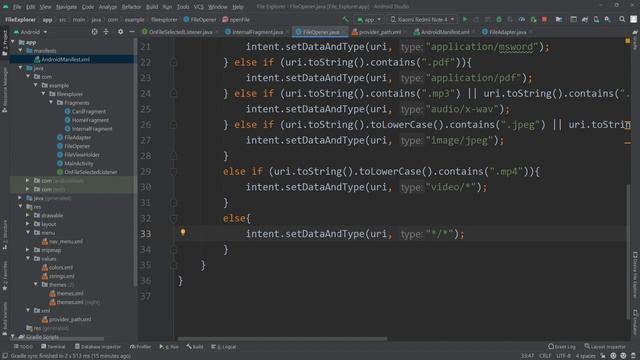
Task: Click the Collapse All icon in Project panel
Action: [x=106, y=31]
